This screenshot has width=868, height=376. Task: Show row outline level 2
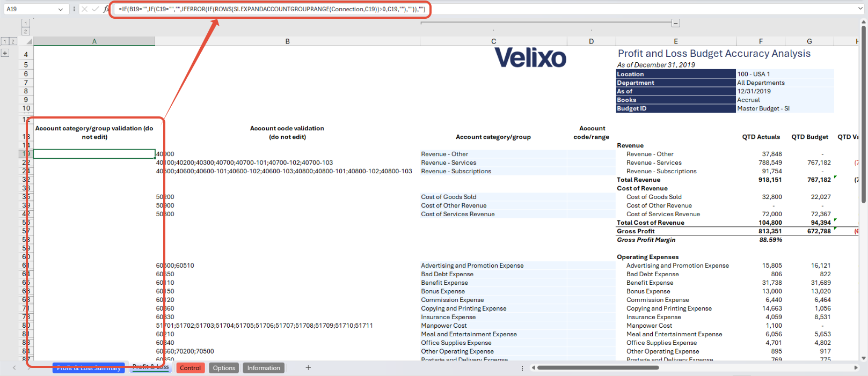pyautogui.click(x=13, y=41)
